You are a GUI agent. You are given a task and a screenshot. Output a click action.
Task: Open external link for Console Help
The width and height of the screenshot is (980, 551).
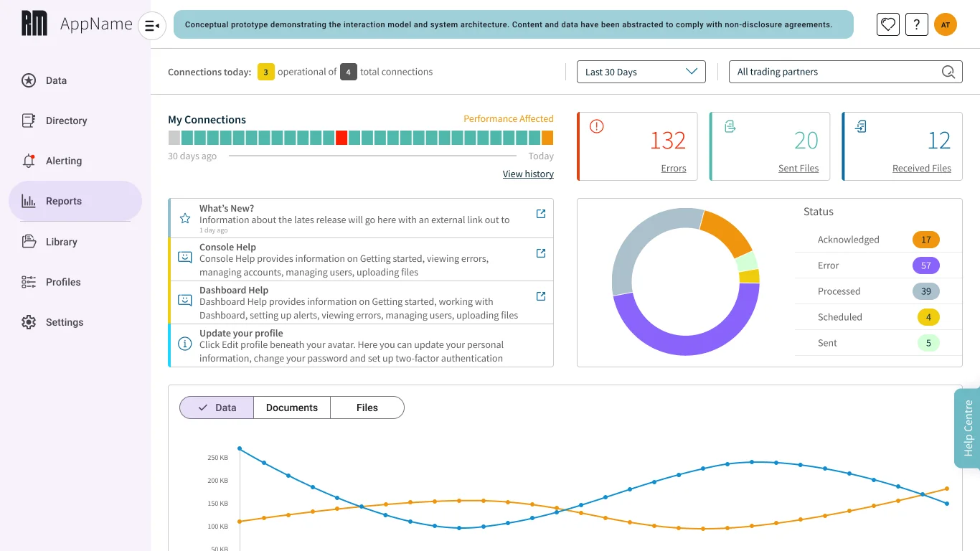pyautogui.click(x=541, y=253)
